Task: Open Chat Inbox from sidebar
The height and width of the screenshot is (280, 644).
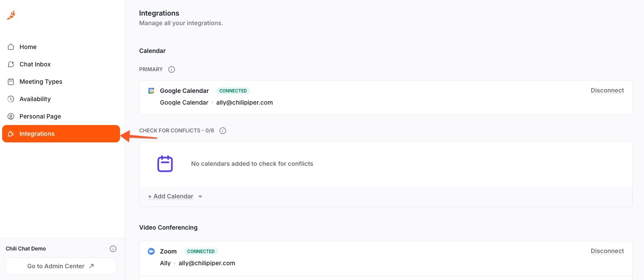Action: coord(35,64)
